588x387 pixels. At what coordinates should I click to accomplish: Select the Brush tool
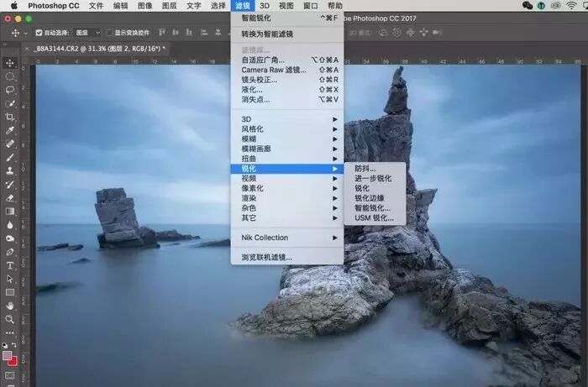point(10,157)
